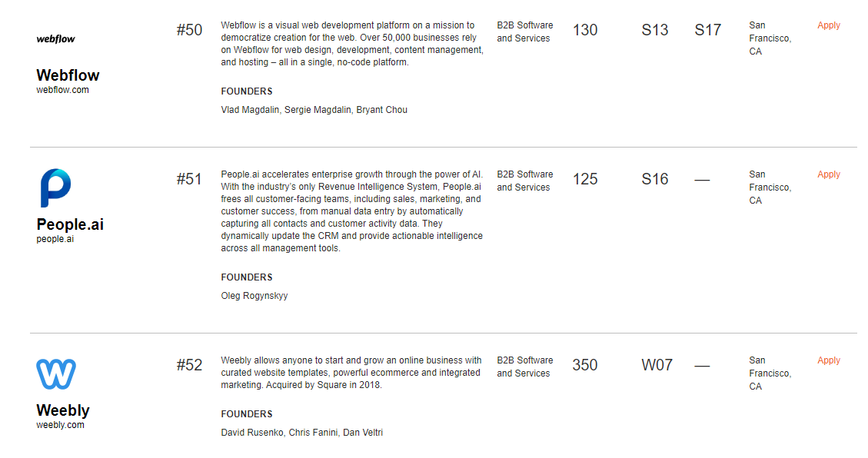Image resolution: width=868 pixels, height=458 pixels.
Task: Click the Weebly blue W logo
Action: click(x=56, y=374)
